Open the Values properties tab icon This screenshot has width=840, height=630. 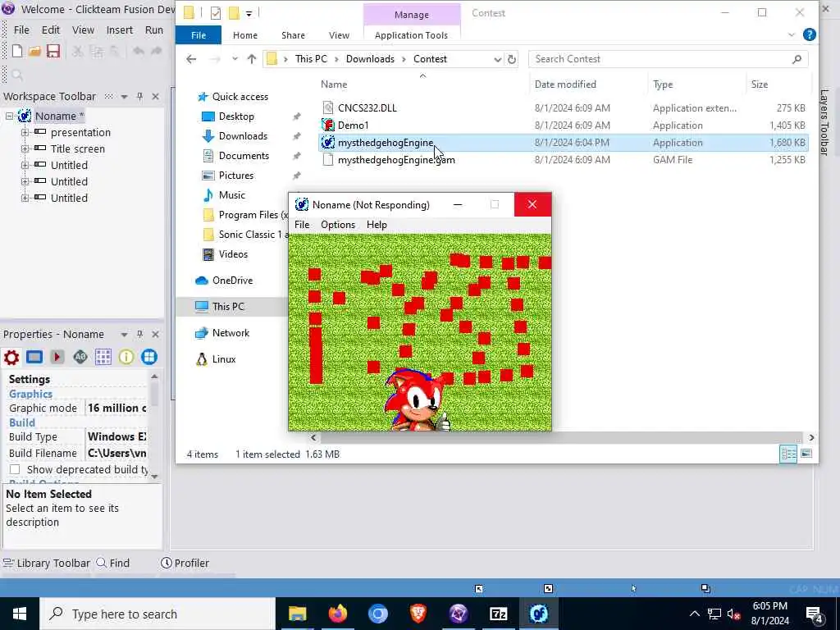coord(80,357)
